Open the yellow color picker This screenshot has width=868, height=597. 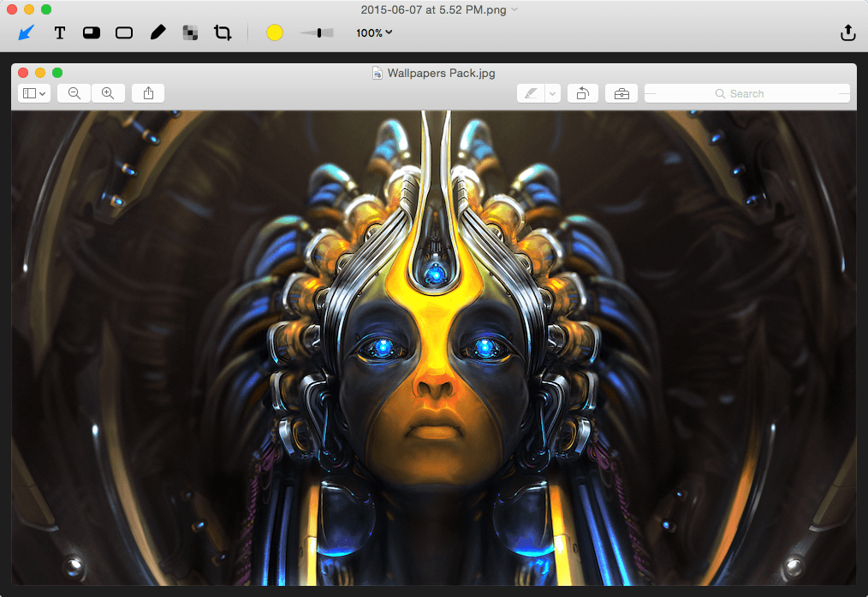pyautogui.click(x=275, y=33)
